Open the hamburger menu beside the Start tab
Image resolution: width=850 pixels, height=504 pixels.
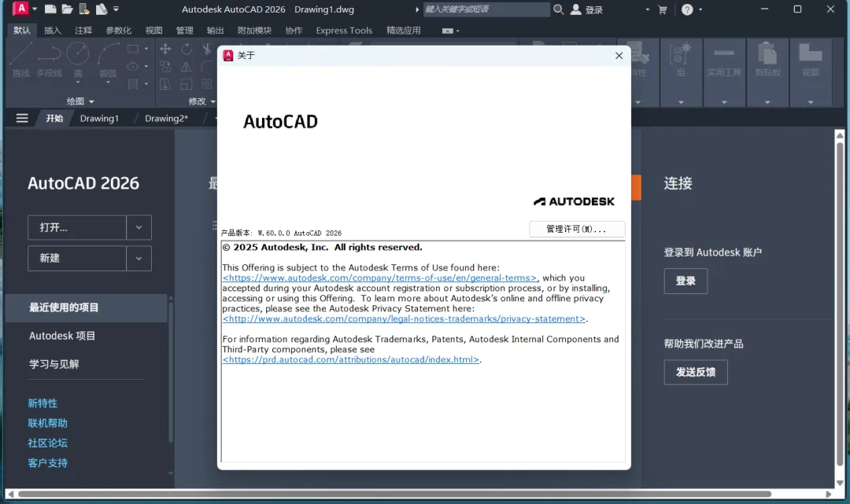coord(22,118)
